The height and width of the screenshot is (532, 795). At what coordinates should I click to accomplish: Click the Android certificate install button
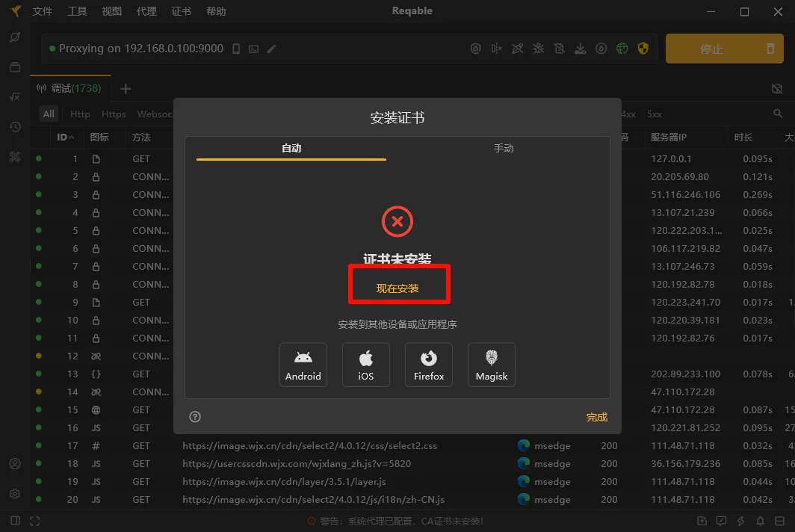point(303,365)
